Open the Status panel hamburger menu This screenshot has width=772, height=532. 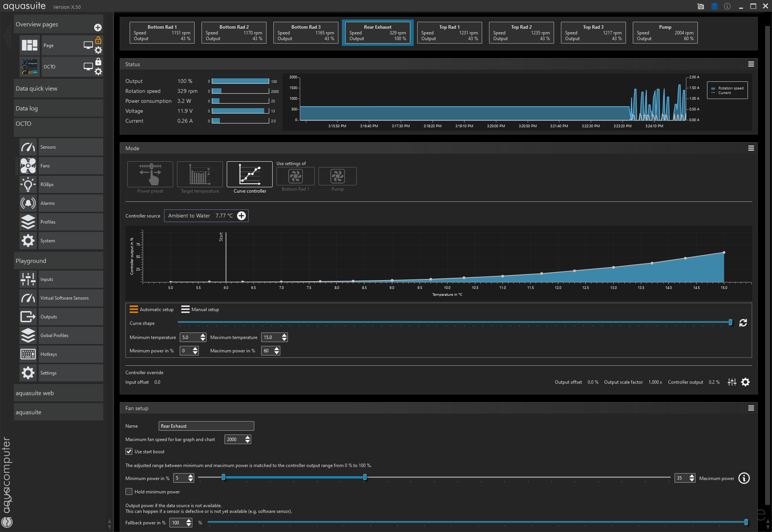click(751, 64)
